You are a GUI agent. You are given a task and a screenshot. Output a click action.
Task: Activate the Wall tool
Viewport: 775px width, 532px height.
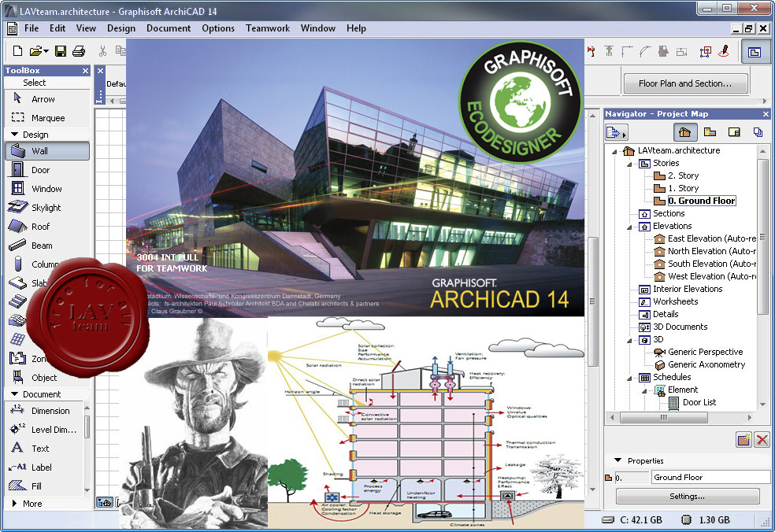pyautogui.click(x=47, y=150)
